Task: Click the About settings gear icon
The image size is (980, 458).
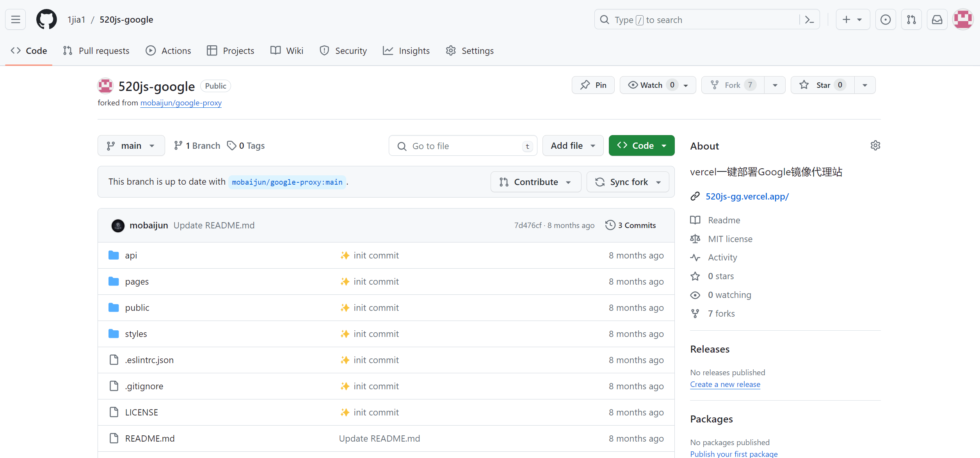Action: click(875, 146)
